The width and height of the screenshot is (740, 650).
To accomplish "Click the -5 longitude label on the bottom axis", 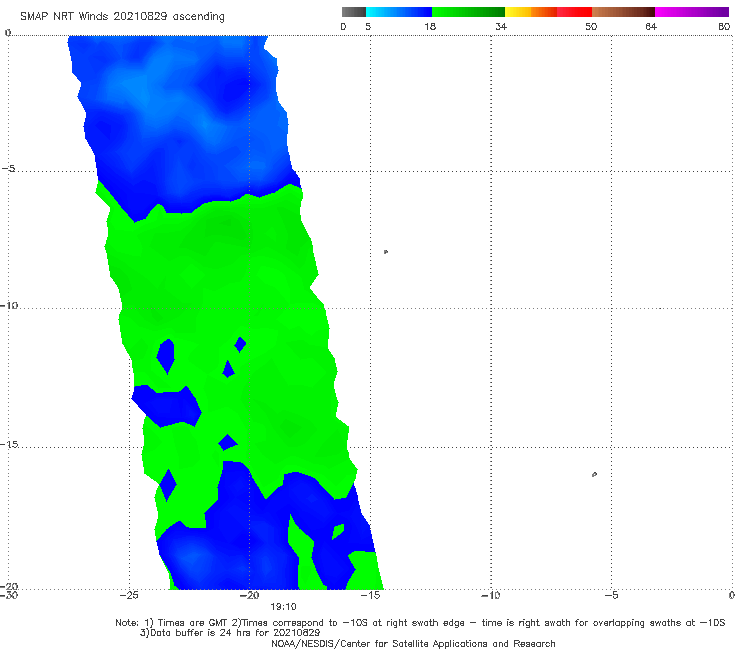I will (x=611, y=596).
